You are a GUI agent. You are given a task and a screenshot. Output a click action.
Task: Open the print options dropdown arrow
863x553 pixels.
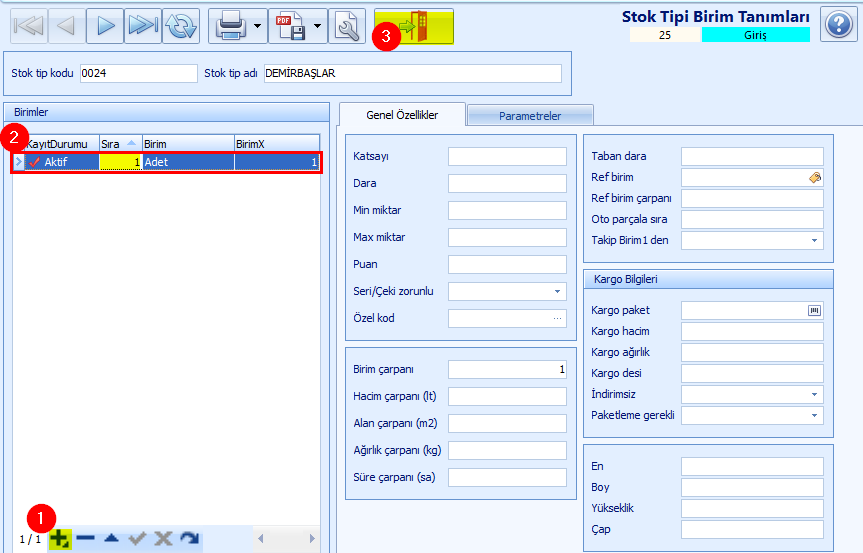259,27
